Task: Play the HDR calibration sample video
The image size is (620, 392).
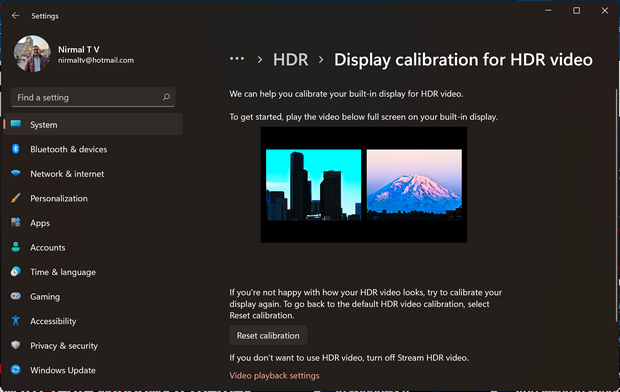Action: click(364, 185)
